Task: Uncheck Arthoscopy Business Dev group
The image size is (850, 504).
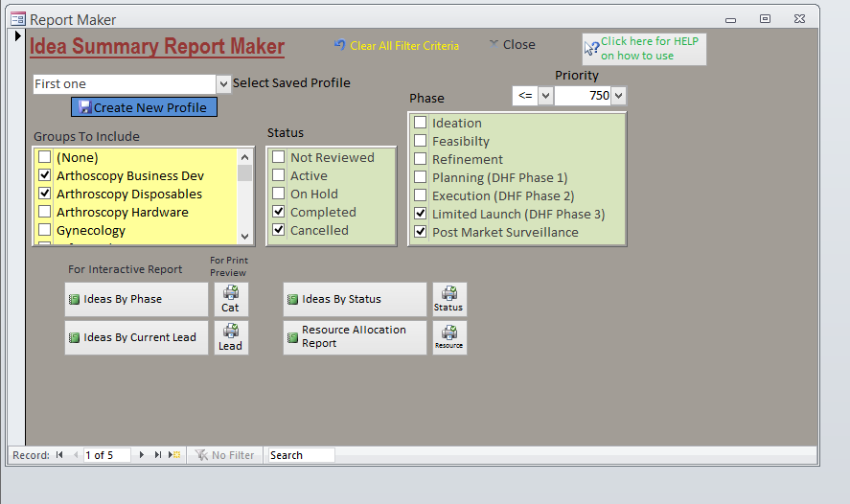Action: point(44,175)
